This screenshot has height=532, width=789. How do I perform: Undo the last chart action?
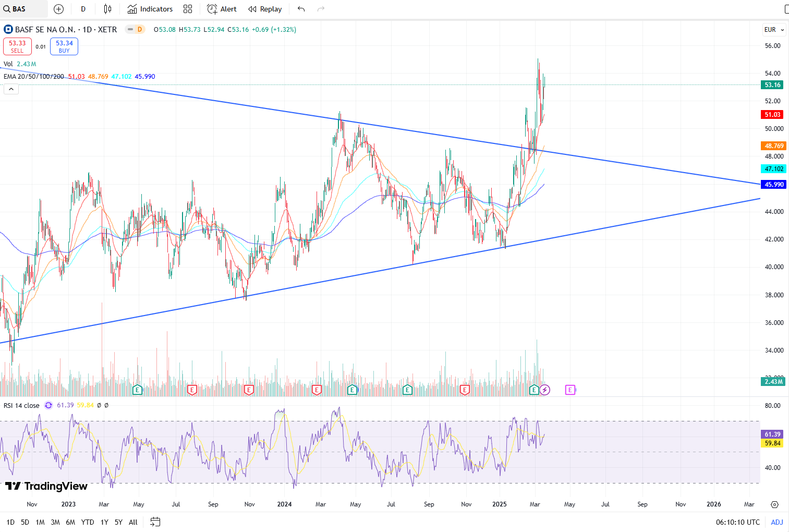pyautogui.click(x=301, y=9)
